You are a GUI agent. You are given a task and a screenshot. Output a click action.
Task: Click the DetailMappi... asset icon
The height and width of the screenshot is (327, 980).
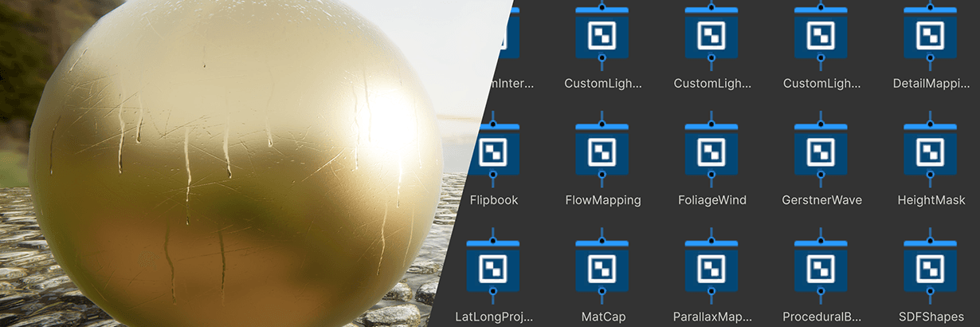click(930, 34)
